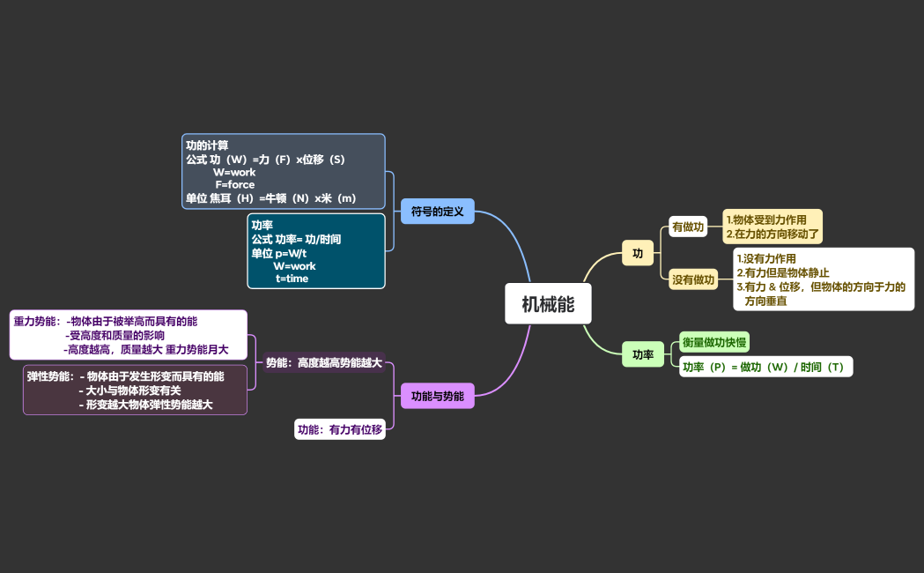Click the blue 符号的定义 branch node
924x573 pixels.
[437, 211]
